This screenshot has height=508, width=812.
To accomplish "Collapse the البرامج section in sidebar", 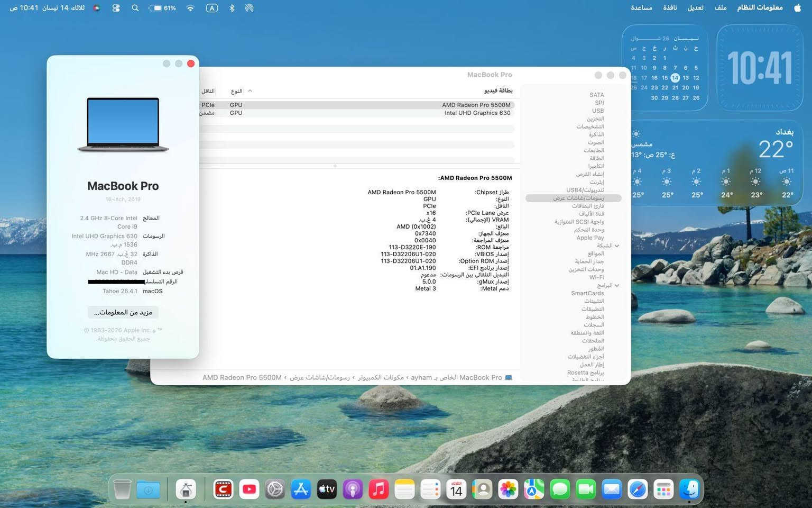I will pos(617,285).
